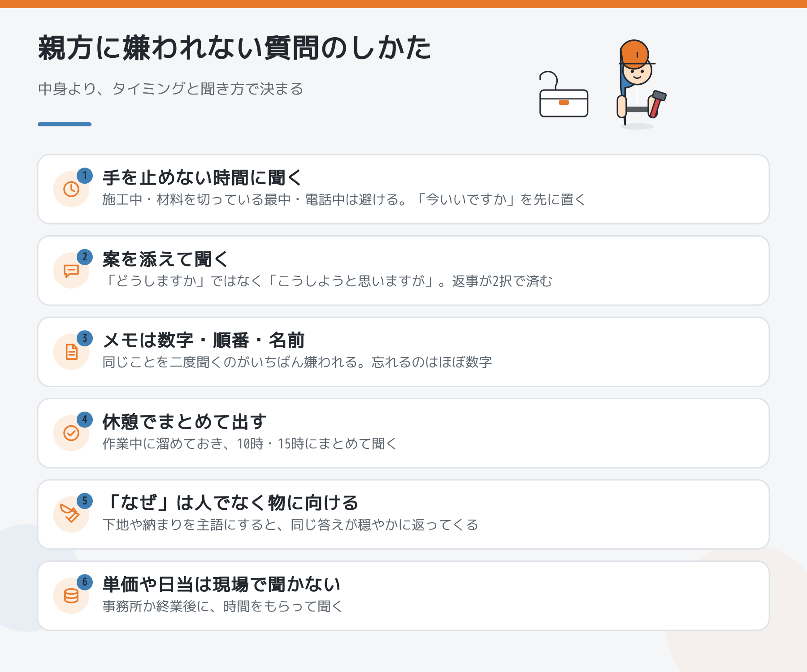Screen dimensions: 807x672
Task: Click the number 5 badge
Action: point(85,501)
